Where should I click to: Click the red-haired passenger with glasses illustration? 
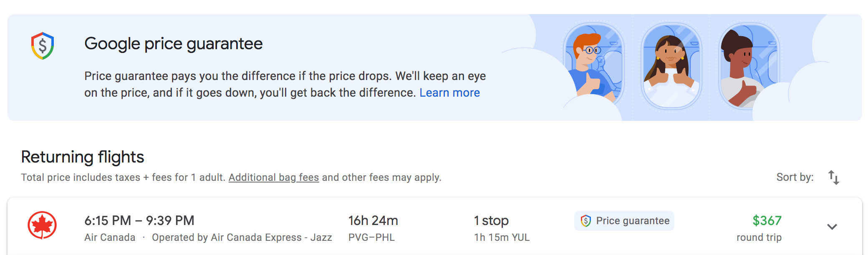pyautogui.click(x=593, y=65)
